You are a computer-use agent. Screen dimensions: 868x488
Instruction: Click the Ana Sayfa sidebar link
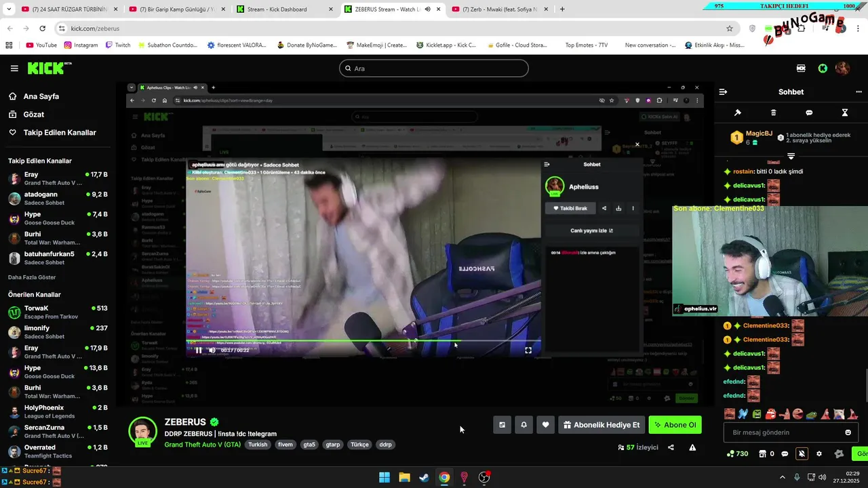pyautogui.click(x=41, y=96)
